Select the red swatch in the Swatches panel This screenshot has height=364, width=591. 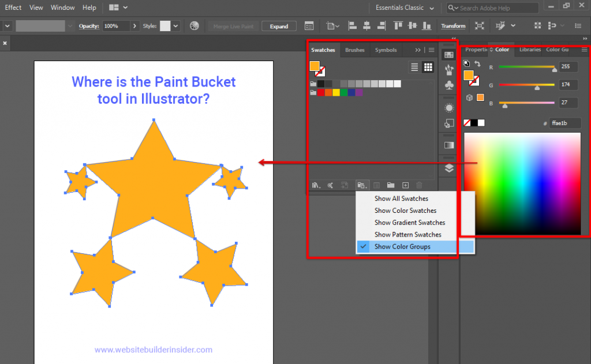tap(320, 92)
